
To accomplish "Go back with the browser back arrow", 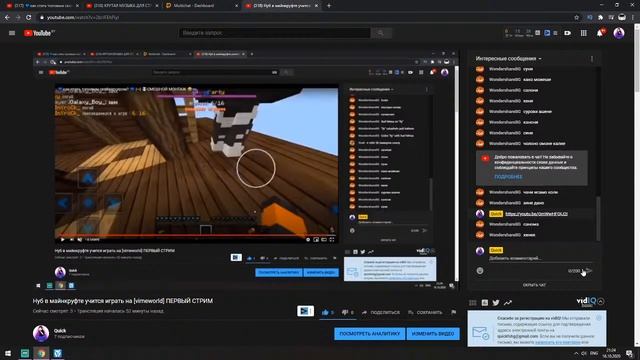I will coord(7,18).
